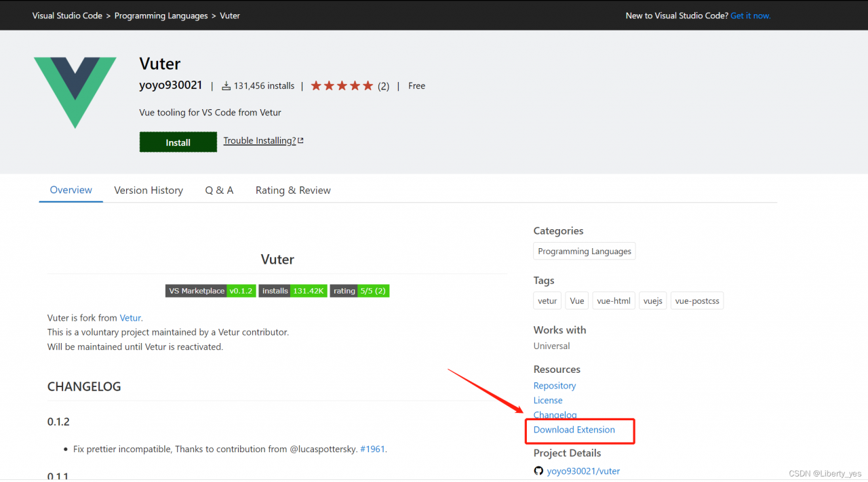The height and width of the screenshot is (482, 868).
Task: Open yoyo930021/vuter project link
Action: [583, 471]
